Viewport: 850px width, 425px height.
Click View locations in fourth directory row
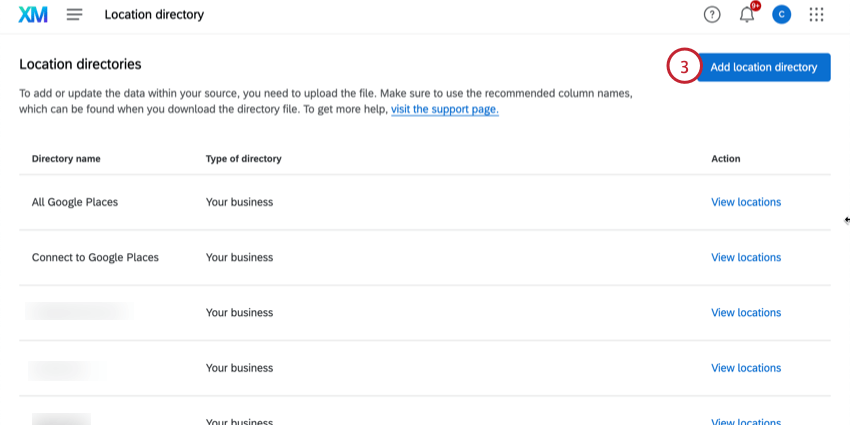pos(745,368)
